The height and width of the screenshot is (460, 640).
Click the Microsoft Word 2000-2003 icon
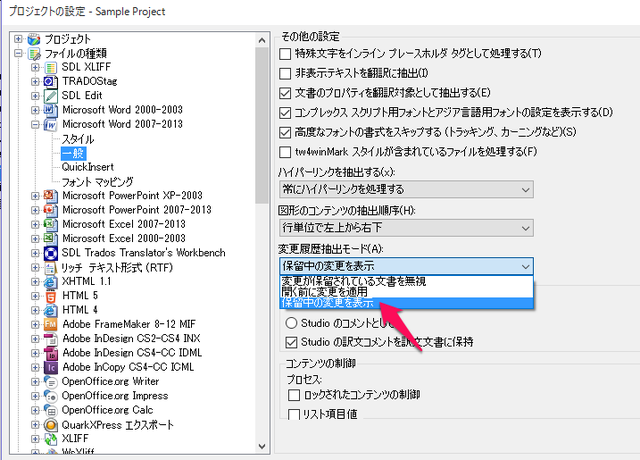pos(51,110)
